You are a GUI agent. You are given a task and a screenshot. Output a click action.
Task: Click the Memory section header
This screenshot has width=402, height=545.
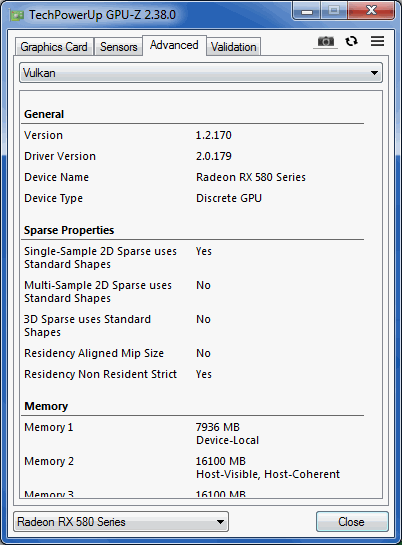click(x=46, y=406)
